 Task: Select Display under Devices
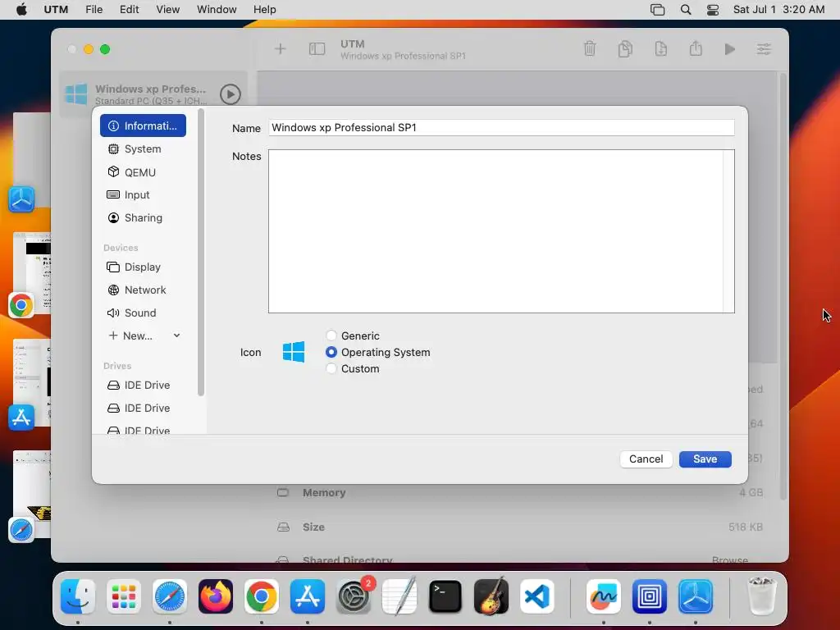point(143,267)
